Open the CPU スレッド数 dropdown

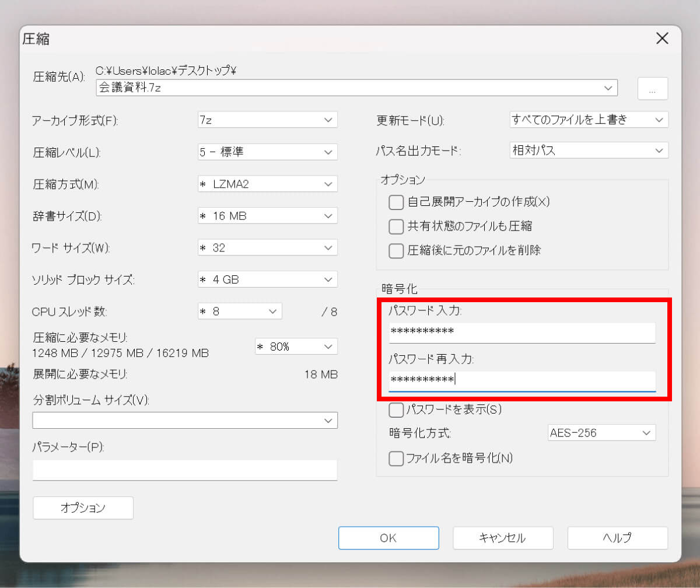coord(240,311)
